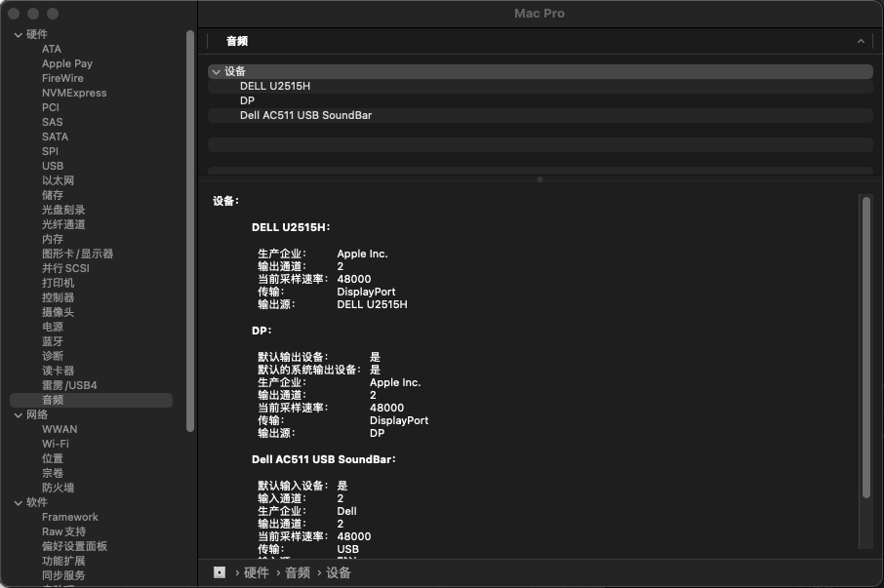Screen dimensions: 884x588
Task: Click the "默认输入设备:" label in details
Action: (x=293, y=486)
